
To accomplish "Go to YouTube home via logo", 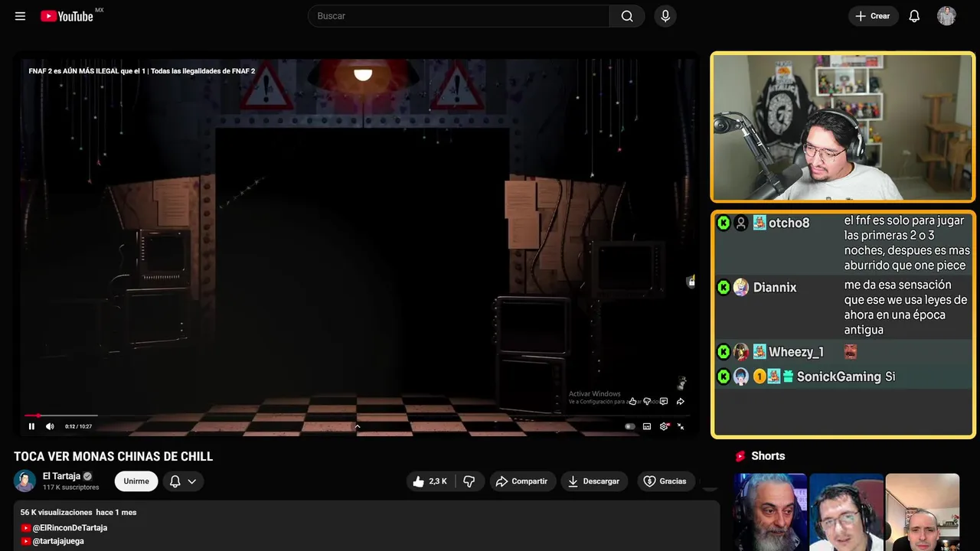I will (67, 16).
